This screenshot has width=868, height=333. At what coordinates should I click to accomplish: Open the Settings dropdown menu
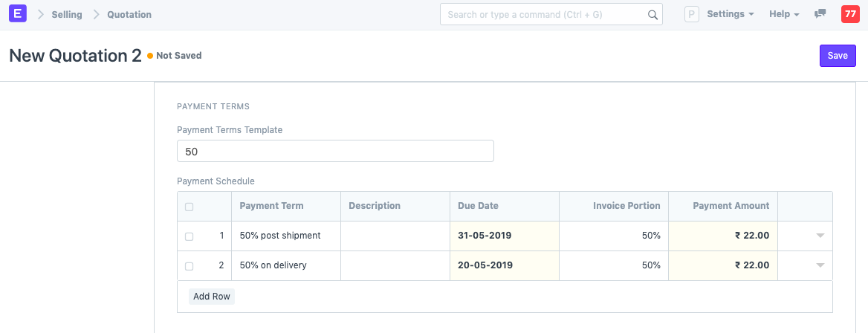pyautogui.click(x=730, y=14)
